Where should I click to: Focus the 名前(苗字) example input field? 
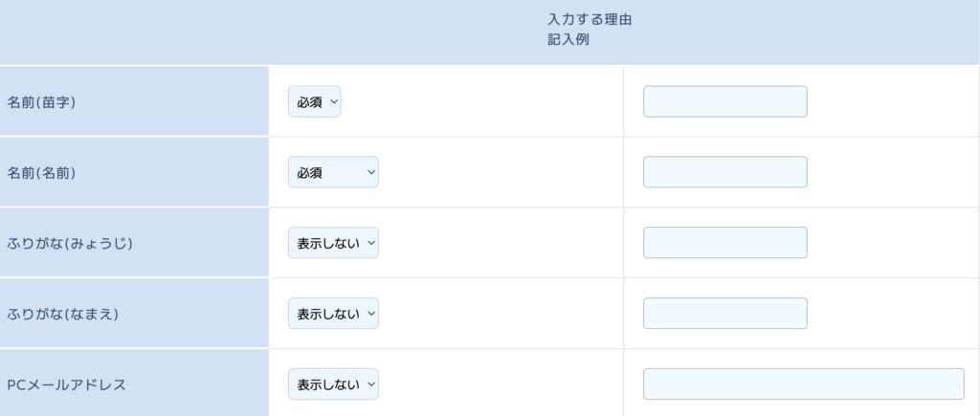coord(724,101)
